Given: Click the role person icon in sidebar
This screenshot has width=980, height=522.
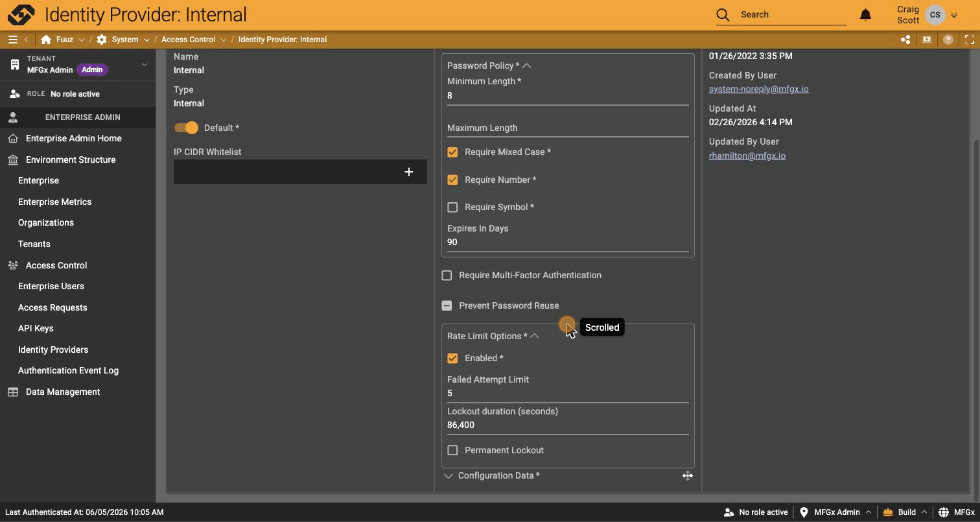Looking at the screenshot, I should 15,94.
